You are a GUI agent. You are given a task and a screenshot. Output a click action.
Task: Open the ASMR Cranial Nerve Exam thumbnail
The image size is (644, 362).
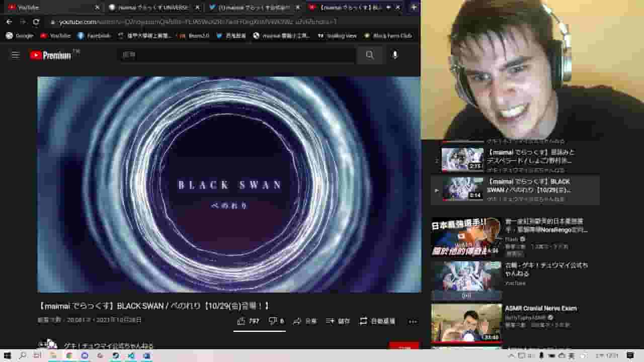click(x=466, y=323)
